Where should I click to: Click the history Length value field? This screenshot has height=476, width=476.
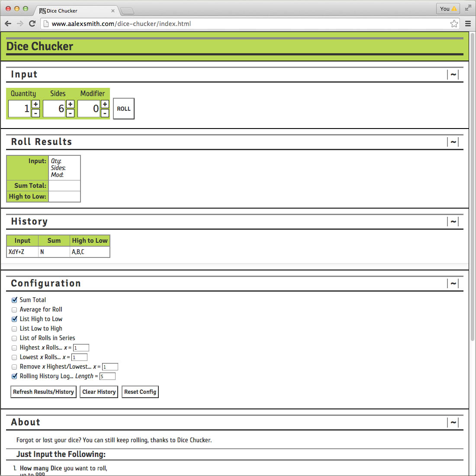click(107, 376)
